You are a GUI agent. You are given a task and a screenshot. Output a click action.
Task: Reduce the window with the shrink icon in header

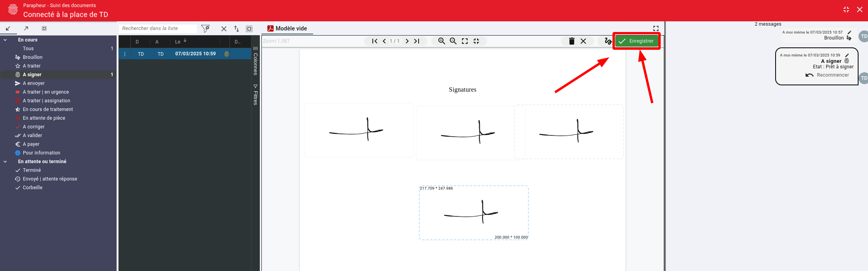[846, 9]
